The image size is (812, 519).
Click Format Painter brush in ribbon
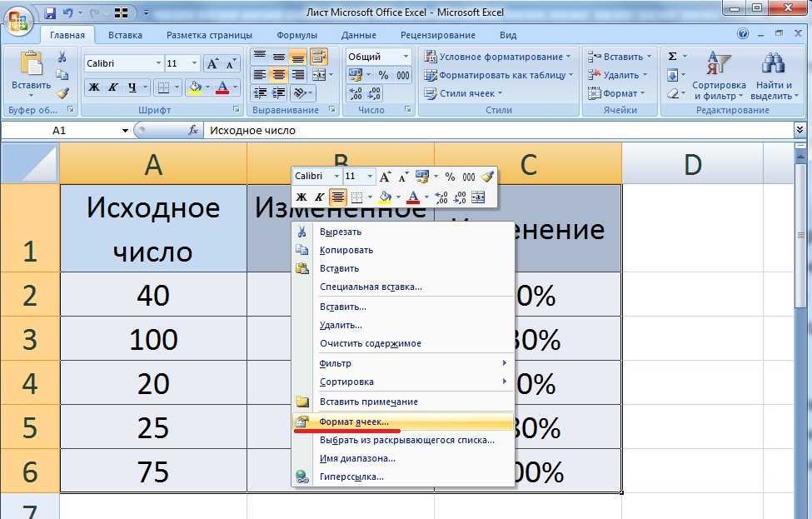click(62, 94)
